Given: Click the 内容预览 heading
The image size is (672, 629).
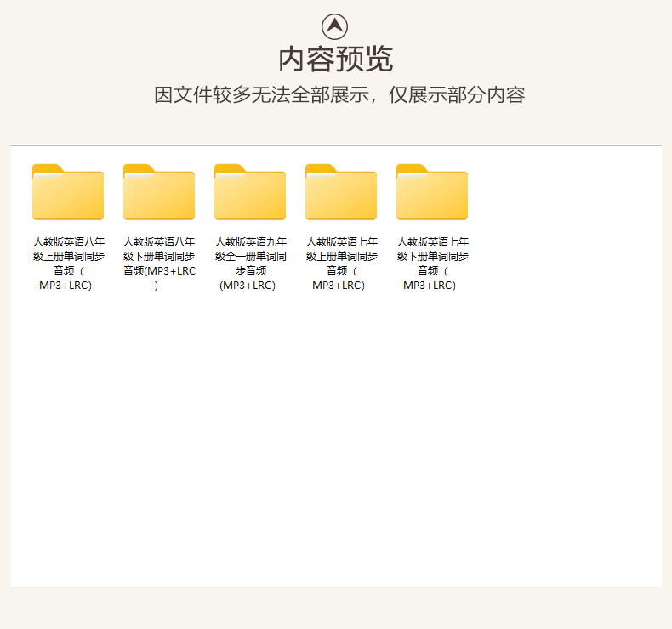Looking at the screenshot, I should [335, 59].
